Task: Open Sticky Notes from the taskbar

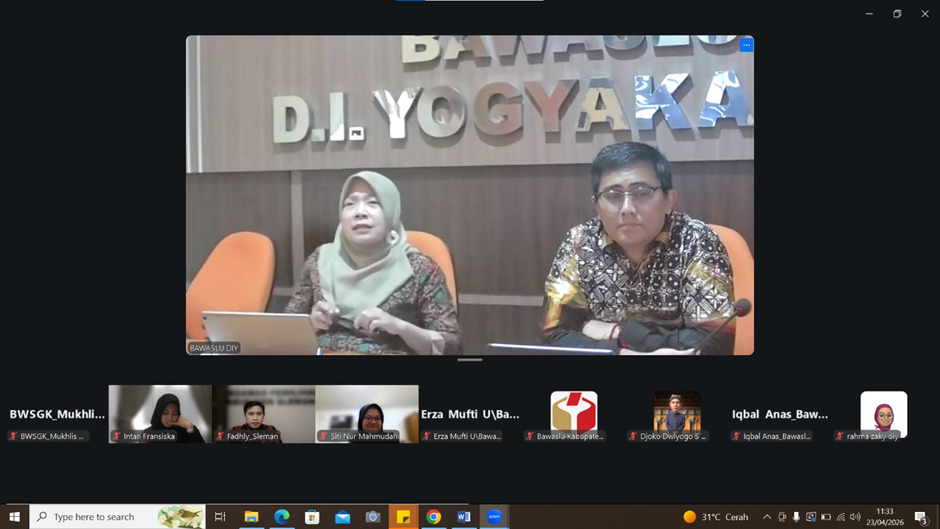Action: tap(403, 516)
